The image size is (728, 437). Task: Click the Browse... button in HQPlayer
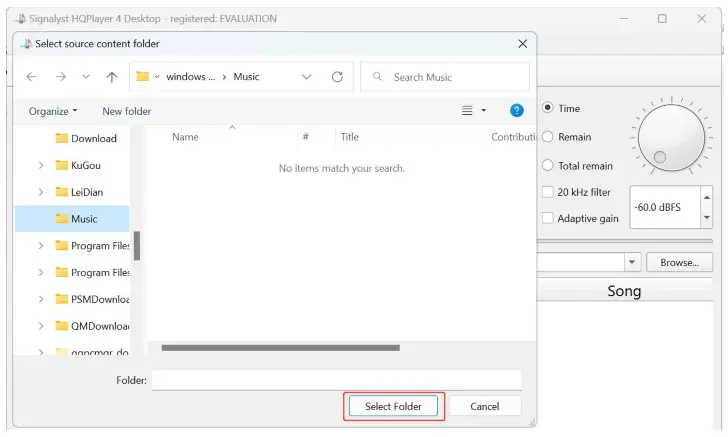tap(679, 262)
